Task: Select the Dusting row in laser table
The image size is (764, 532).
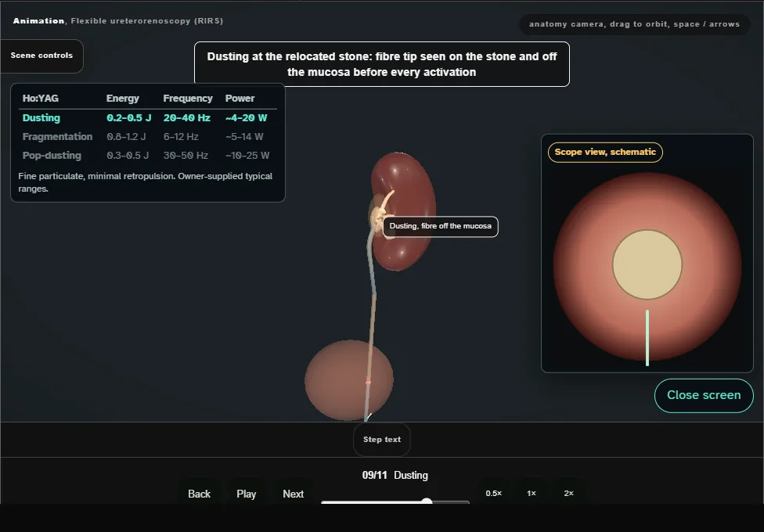Action: coord(148,118)
